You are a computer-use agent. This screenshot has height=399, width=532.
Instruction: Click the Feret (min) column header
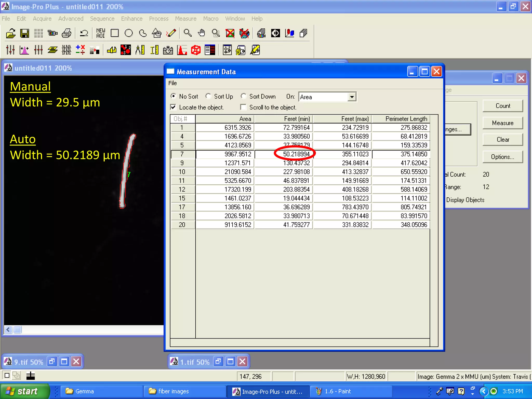pos(283,119)
